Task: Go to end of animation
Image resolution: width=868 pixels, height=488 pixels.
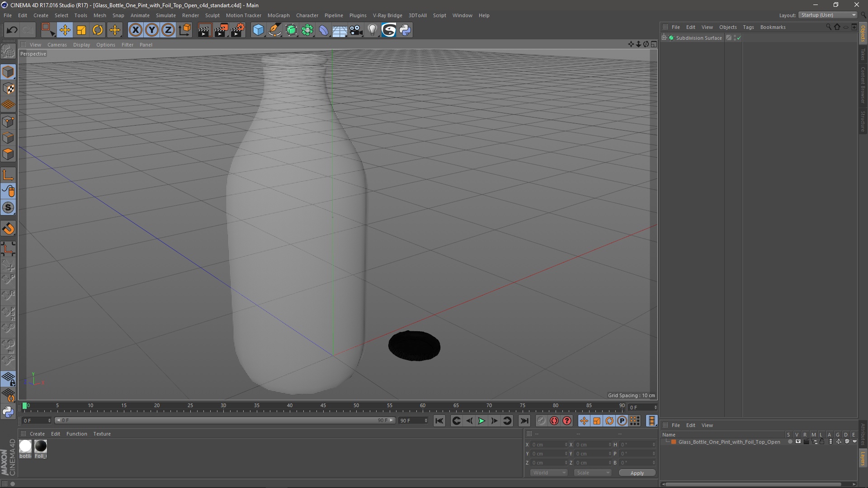Action: [524, 421]
